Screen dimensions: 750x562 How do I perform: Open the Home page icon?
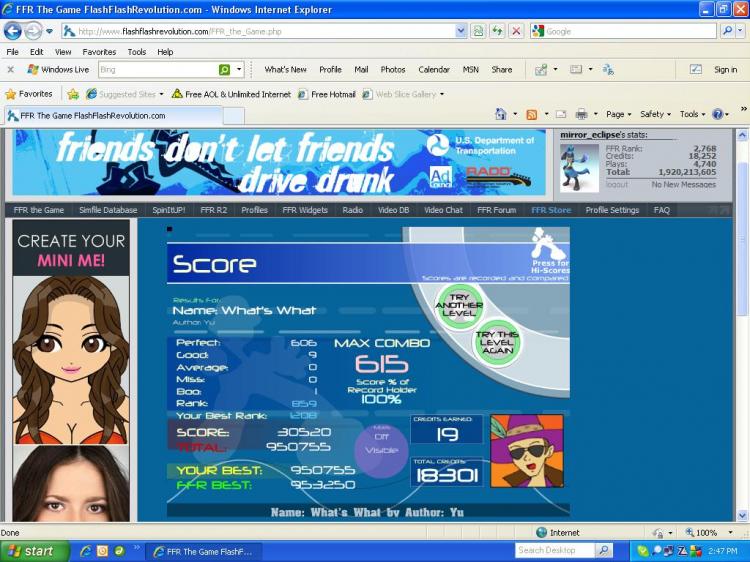pos(501,114)
